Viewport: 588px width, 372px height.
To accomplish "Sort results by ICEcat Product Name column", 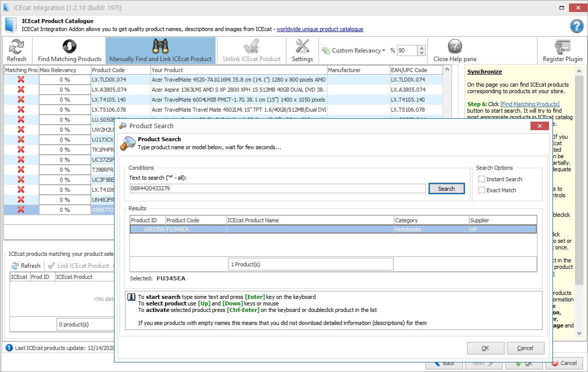I will pyautogui.click(x=310, y=220).
